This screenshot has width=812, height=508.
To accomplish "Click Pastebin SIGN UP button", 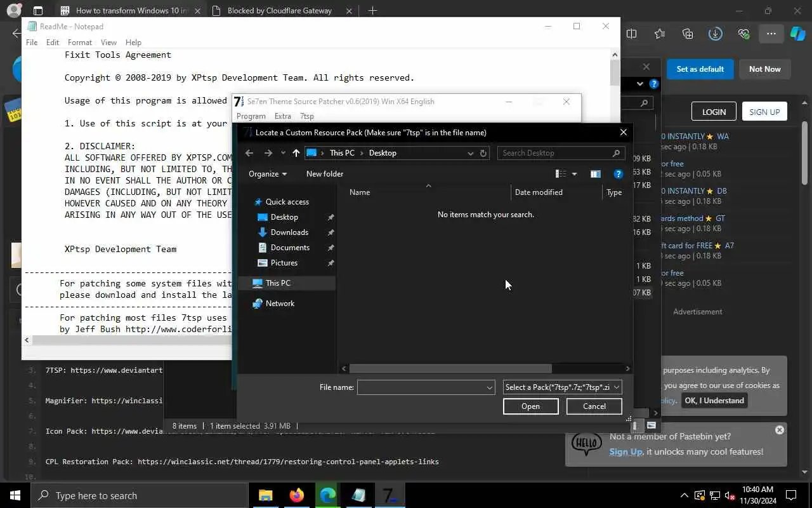I will pyautogui.click(x=764, y=112).
